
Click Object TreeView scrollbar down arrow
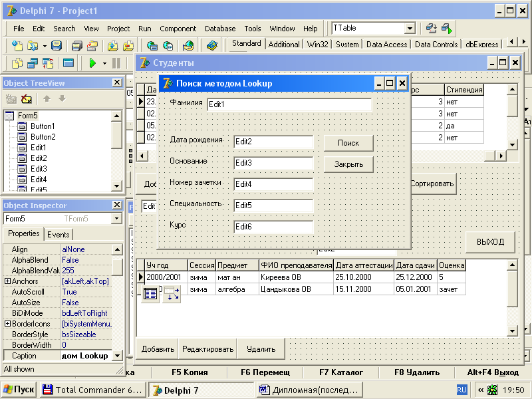pos(116,186)
